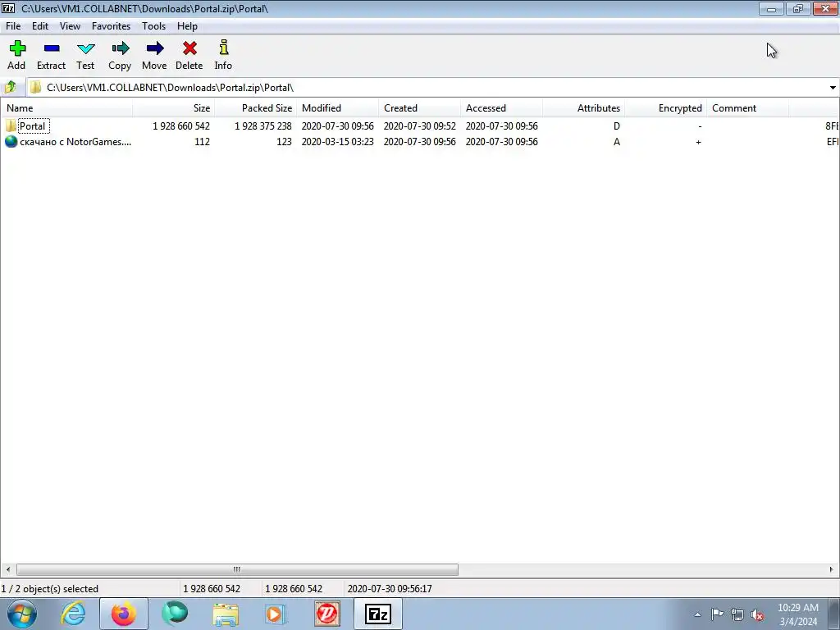Click the size value 112
840x630 pixels.
[x=202, y=142]
